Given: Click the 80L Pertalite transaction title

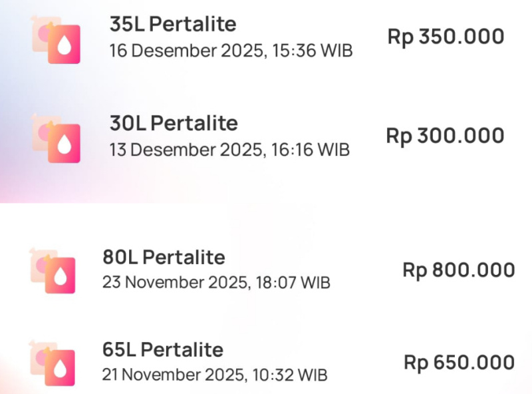Looking at the screenshot, I should [x=164, y=257].
